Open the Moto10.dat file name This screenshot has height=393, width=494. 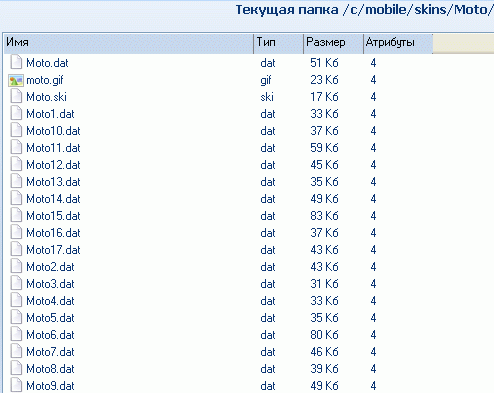pyautogui.click(x=53, y=131)
